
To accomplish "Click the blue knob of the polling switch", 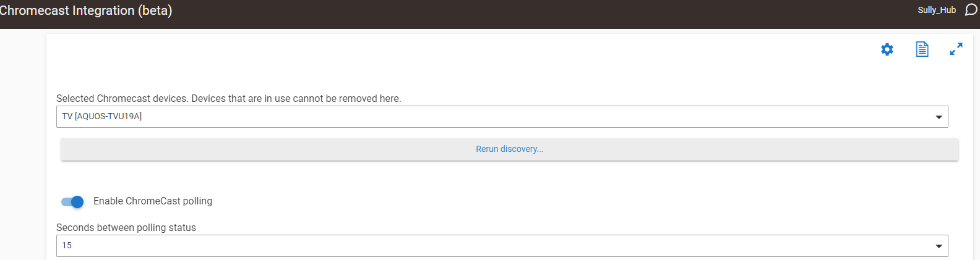I will coord(77,201).
